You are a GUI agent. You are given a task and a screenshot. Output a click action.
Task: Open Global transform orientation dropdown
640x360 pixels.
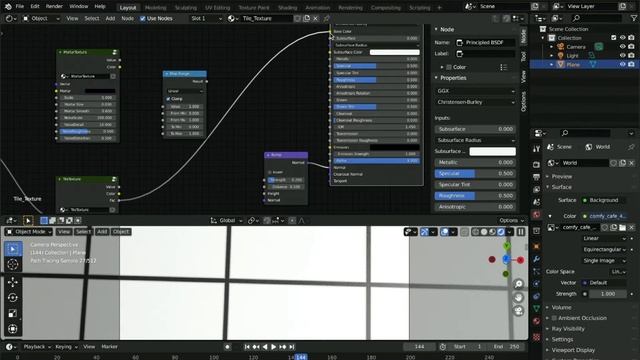[x=227, y=220]
